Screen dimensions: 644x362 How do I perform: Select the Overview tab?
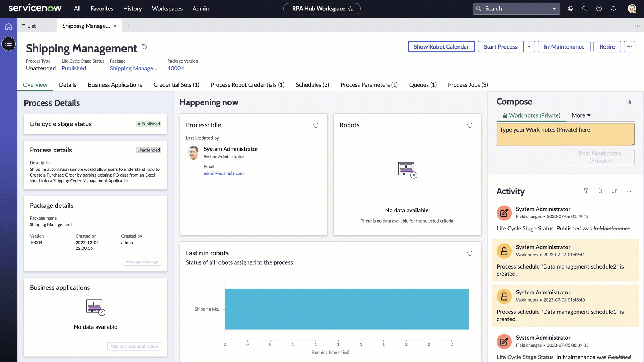pyautogui.click(x=35, y=85)
